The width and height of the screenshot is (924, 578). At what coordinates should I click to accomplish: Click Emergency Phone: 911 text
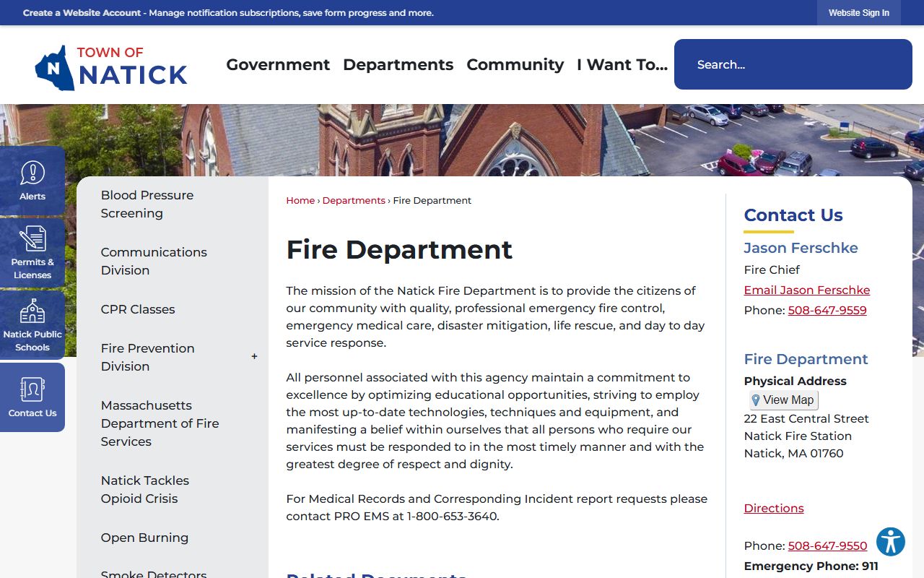[x=811, y=566]
